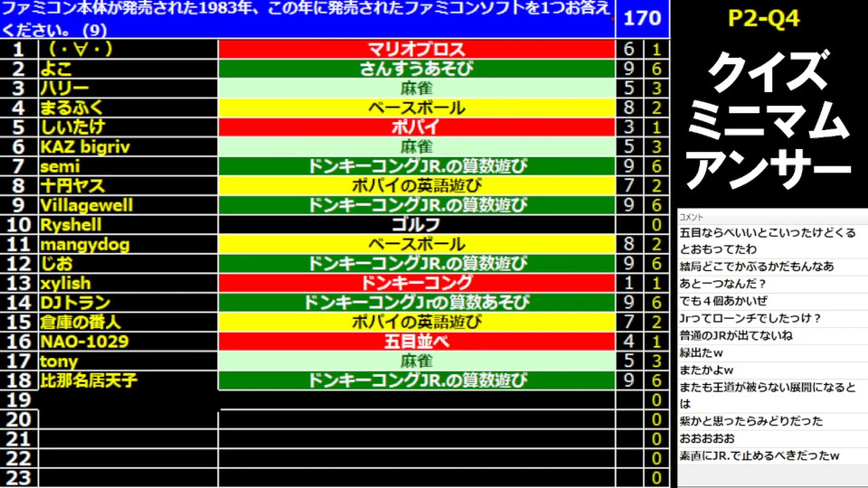Click player name 倉庫の番人
The image size is (868, 488).
coord(80,322)
